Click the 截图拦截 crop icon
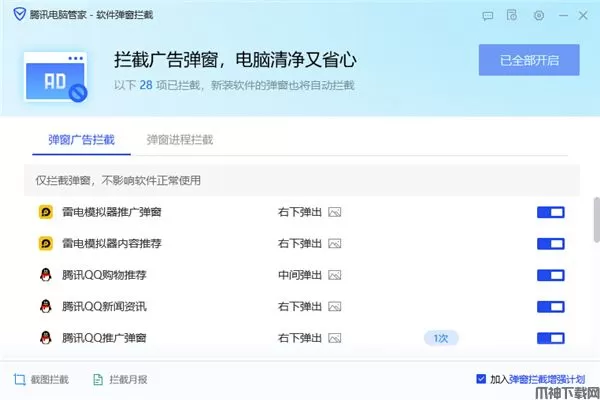 tap(19, 379)
